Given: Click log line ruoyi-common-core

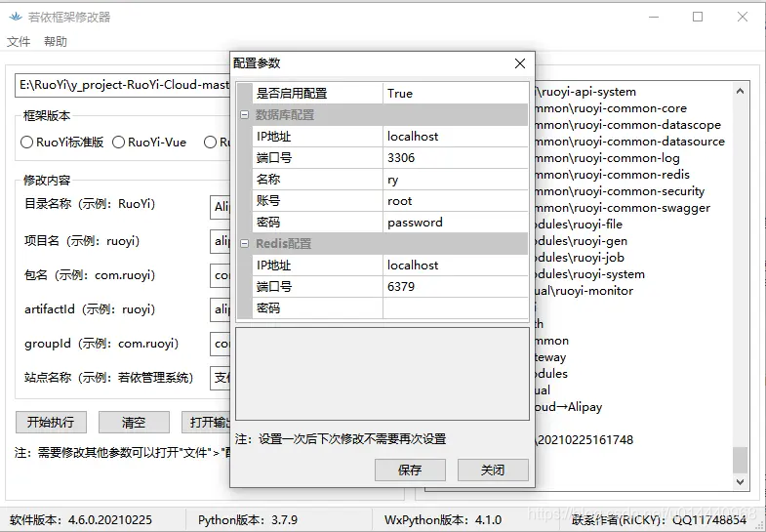Looking at the screenshot, I should pos(611,108).
